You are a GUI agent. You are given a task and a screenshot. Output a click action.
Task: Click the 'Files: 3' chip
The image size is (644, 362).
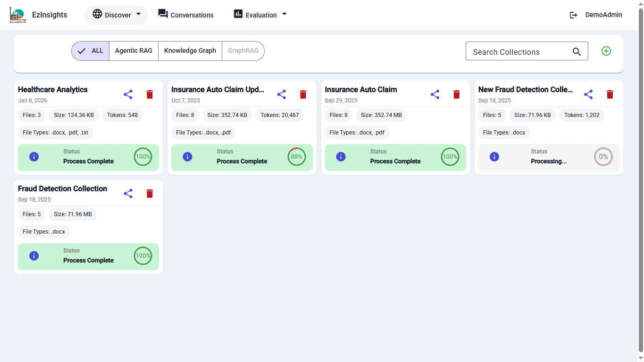(x=32, y=115)
